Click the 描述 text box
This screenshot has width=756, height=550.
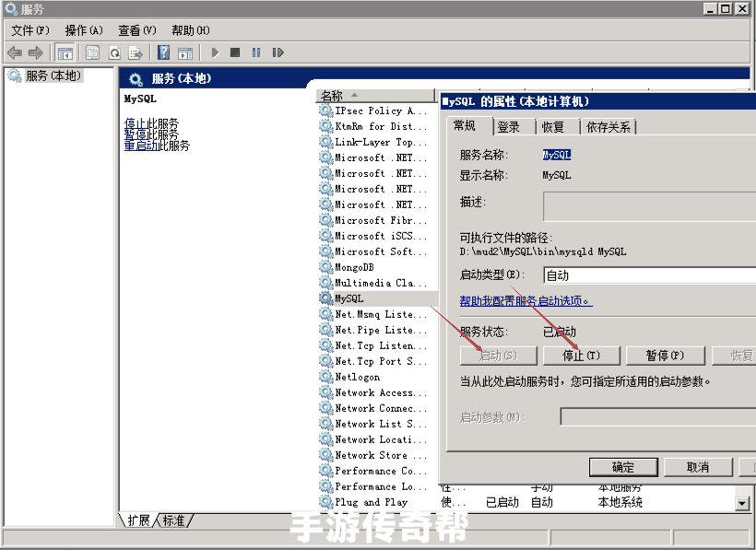coord(649,206)
